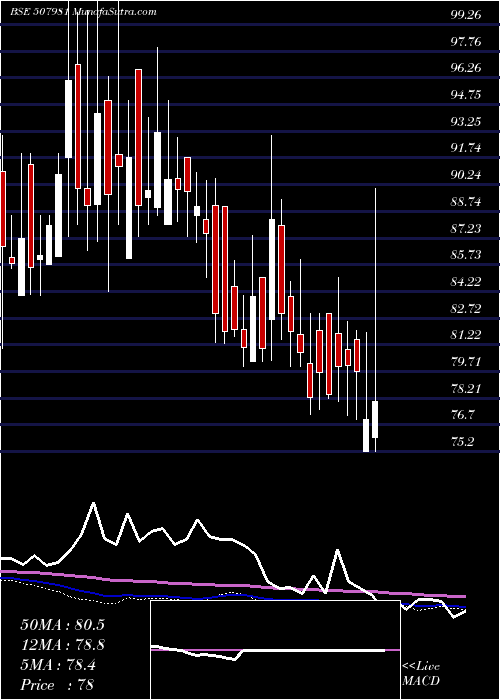
Task: Click the 82.72 price axis label
Action: (x=466, y=308)
